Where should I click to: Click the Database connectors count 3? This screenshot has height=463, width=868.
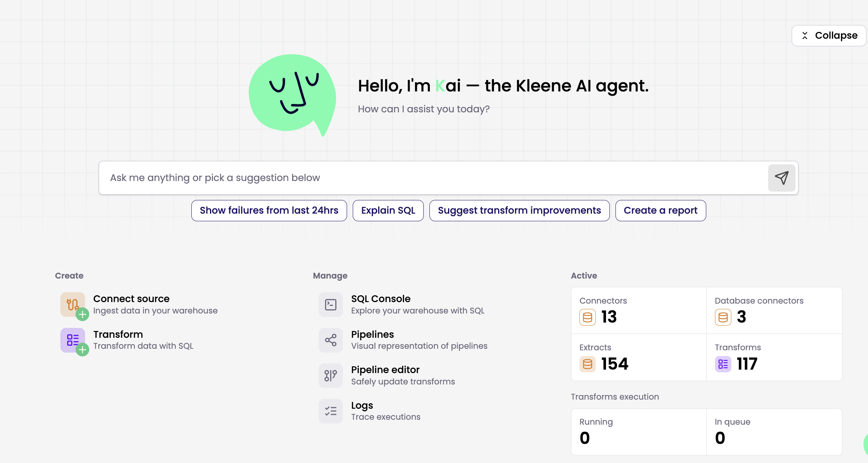coord(742,317)
